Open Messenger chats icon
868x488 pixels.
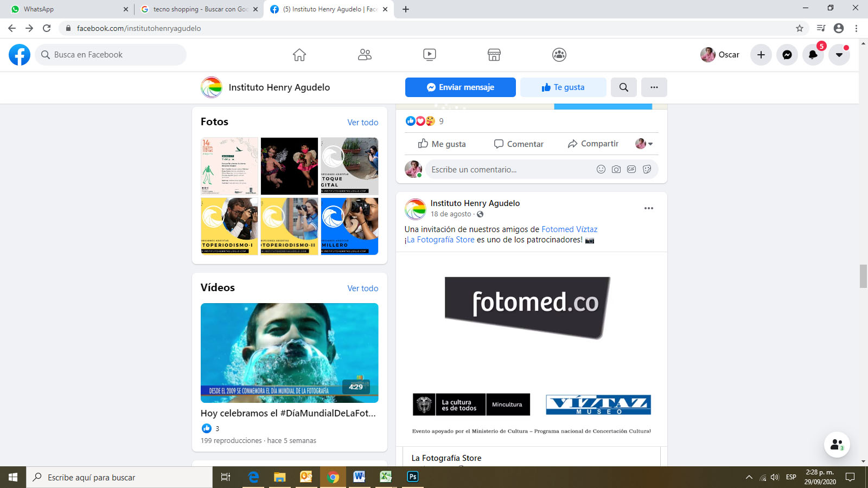(x=787, y=55)
